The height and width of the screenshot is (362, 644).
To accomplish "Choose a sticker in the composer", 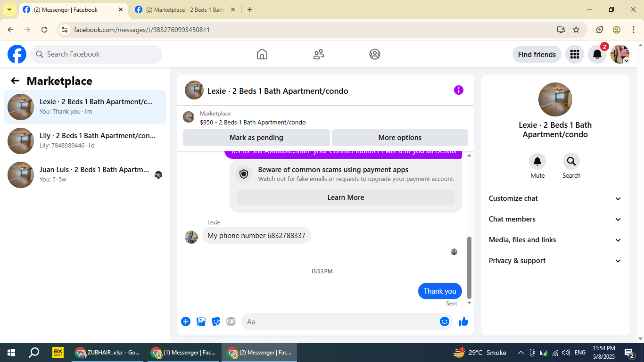I will coord(216,321).
